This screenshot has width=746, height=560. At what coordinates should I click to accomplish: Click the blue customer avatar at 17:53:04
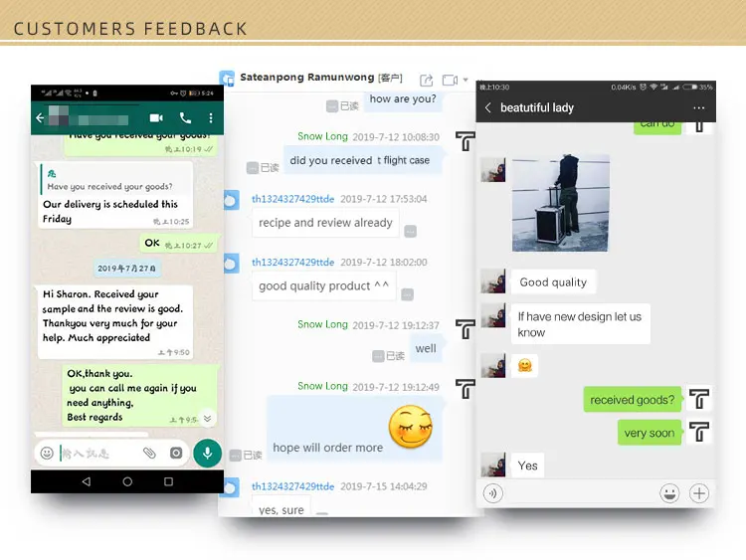click(x=232, y=200)
